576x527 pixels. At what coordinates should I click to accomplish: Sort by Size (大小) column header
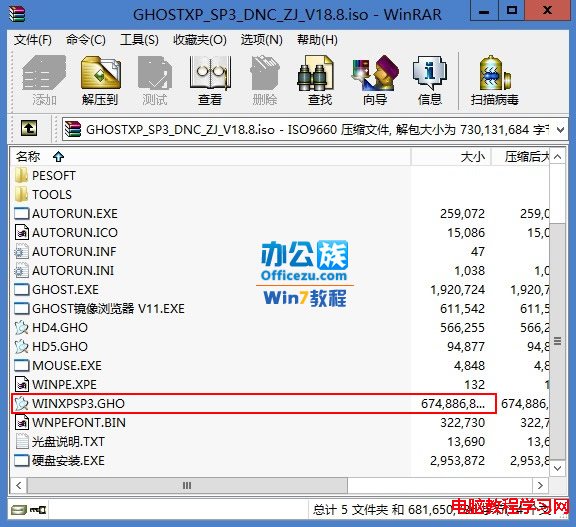[451, 157]
